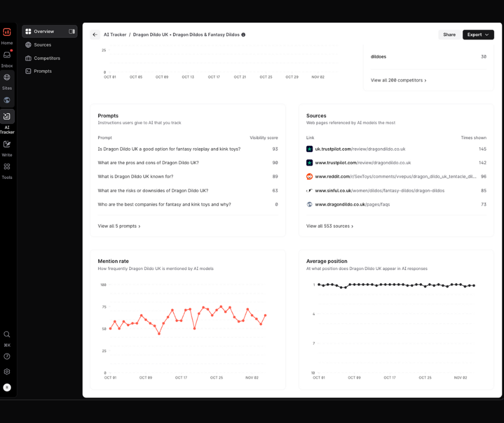Image resolution: width=504 pixels, height=423 pixels.
Task: Select the Prompts menu item
Action: (43, 71)
